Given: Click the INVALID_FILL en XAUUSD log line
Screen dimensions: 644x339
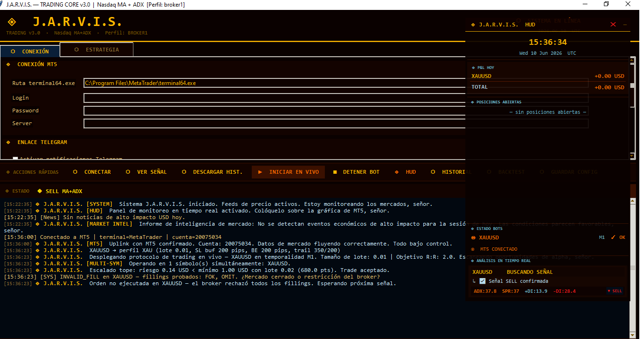Looking at the screenshot, I should click(191, 277).
